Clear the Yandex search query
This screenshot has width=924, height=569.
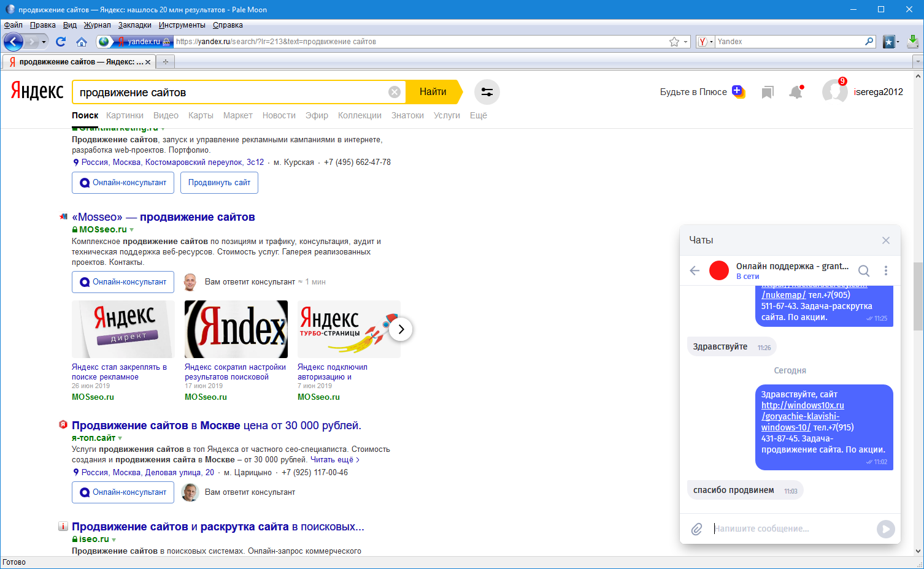395,92
